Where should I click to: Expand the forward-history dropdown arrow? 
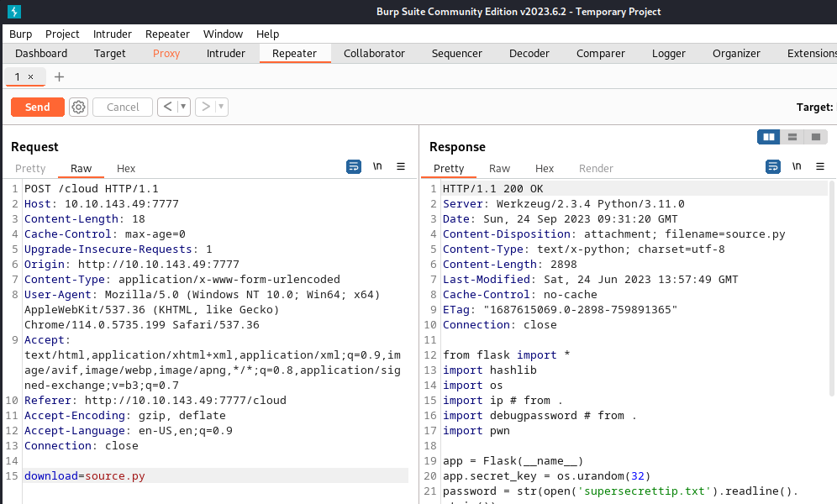pyautogui.click(x=221, y=108)
